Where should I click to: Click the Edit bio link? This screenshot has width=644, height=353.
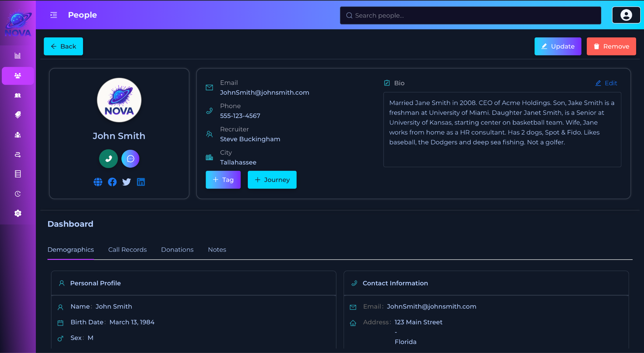606,83
